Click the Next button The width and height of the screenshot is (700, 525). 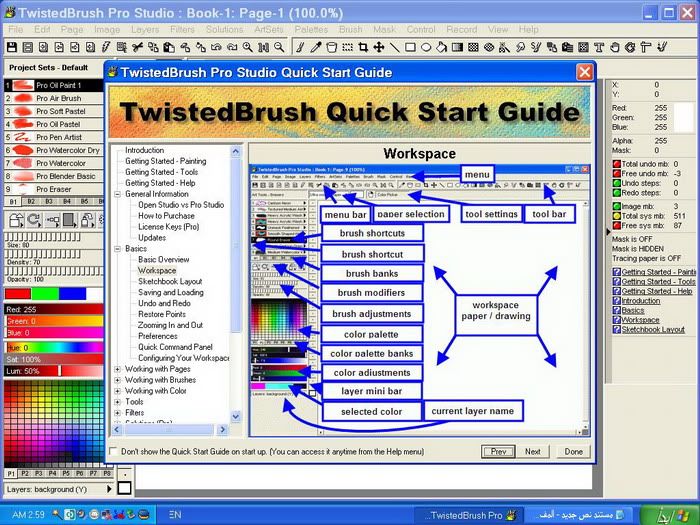(x=533, y=451)
